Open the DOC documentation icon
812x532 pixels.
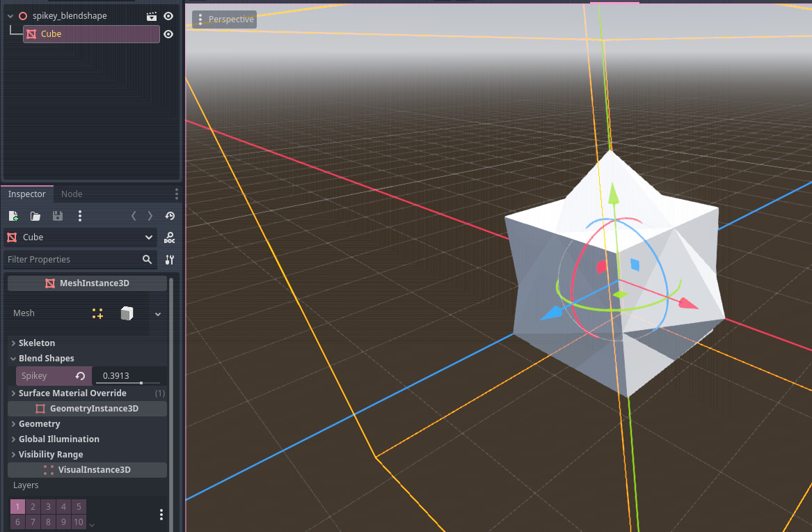(170, 237)
